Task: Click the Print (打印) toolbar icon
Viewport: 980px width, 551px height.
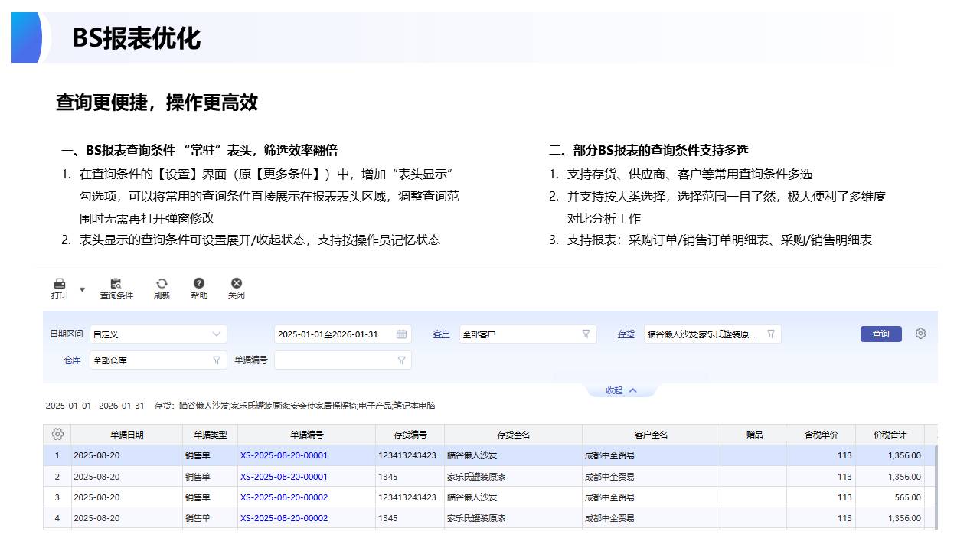Action: (59, 284)
